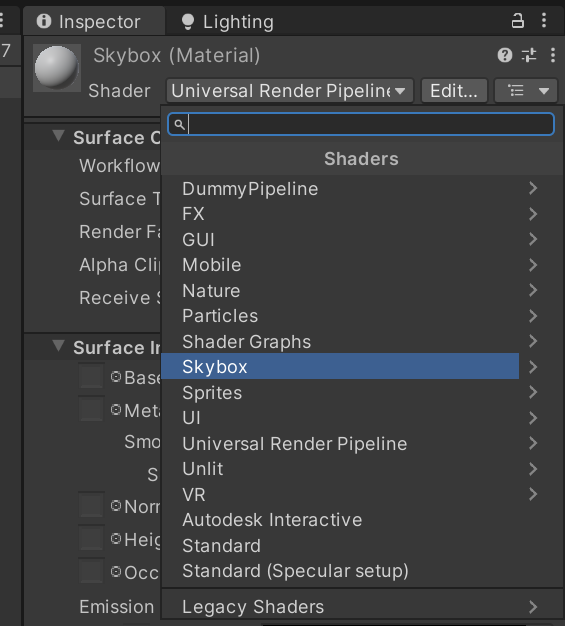Select Standard (Specular setup) shader
This screenshot has height=626, width=565.
point(363,571)
